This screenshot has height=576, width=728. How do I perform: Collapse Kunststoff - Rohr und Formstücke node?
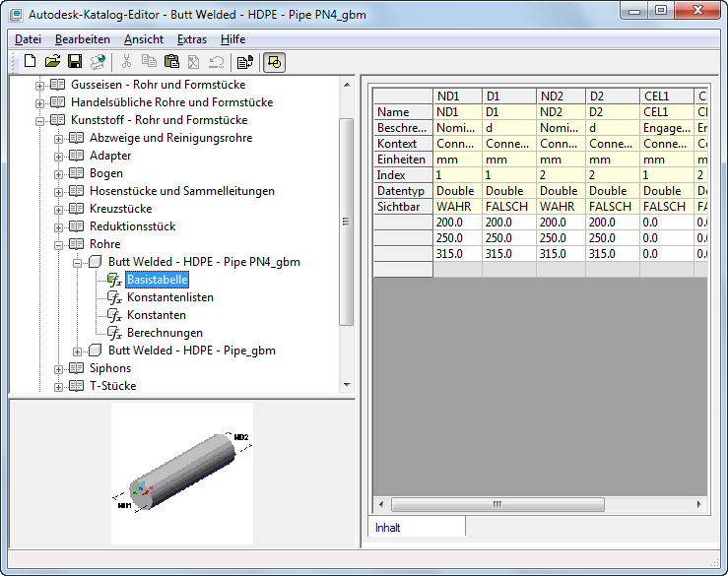point(40,121)
